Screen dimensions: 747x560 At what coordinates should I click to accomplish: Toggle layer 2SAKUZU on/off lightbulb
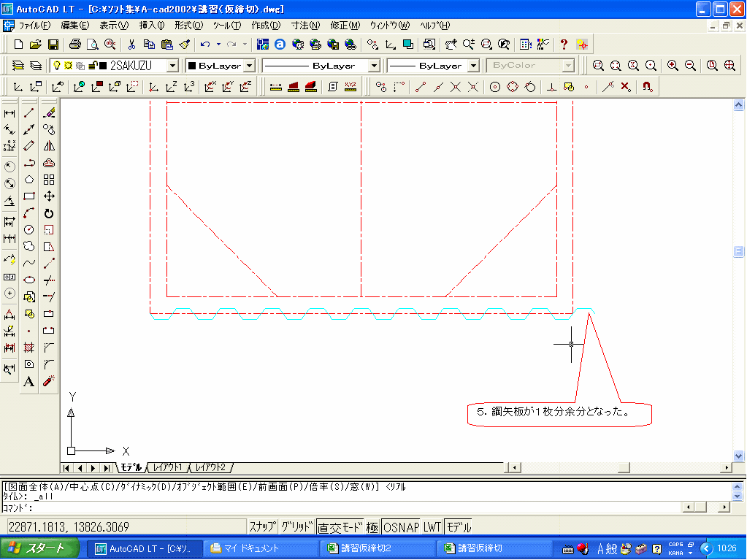click(57, 65)
